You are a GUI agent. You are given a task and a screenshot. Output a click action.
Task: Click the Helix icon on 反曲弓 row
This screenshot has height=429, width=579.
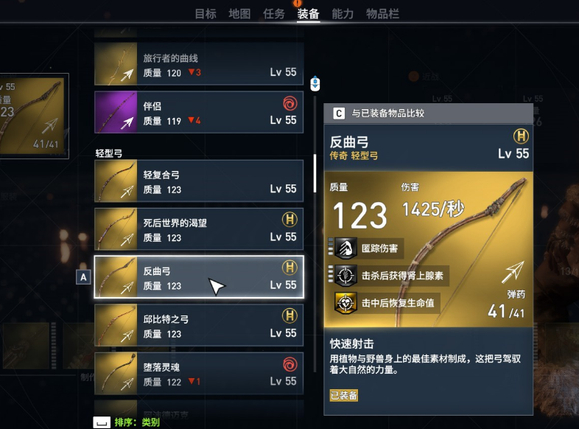point(290,267)
